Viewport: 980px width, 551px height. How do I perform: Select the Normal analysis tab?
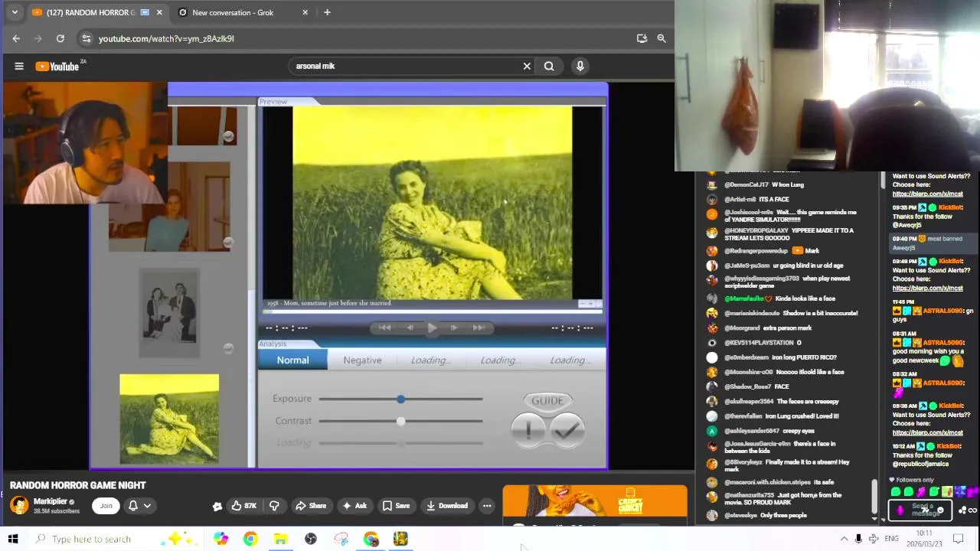[292, 360]
